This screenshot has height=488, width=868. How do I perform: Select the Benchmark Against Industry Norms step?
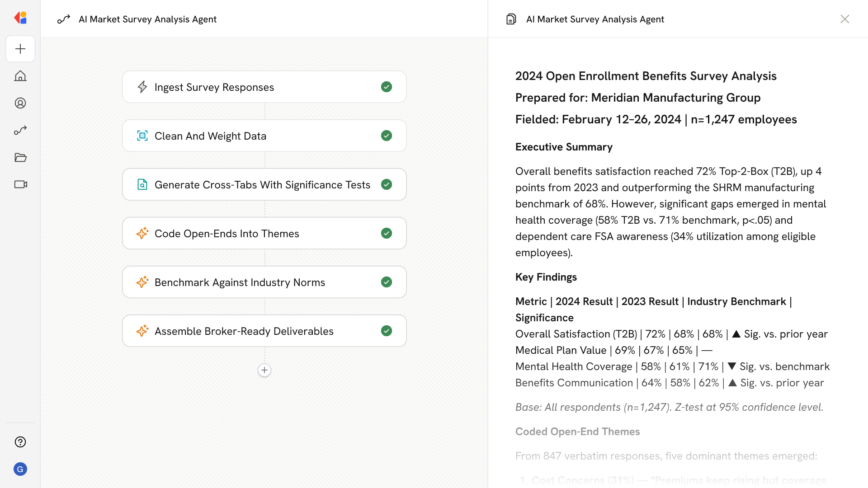[x=240, y=282]
